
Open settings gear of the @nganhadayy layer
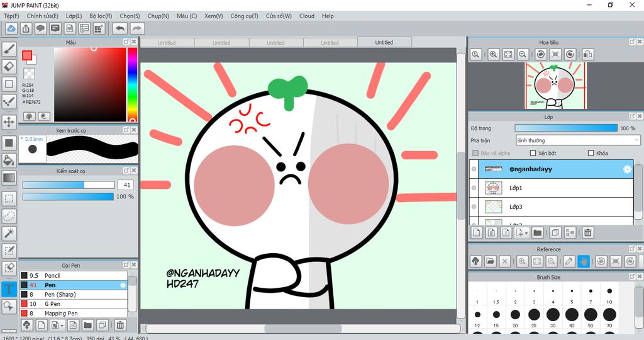click(x=627, y=169)
